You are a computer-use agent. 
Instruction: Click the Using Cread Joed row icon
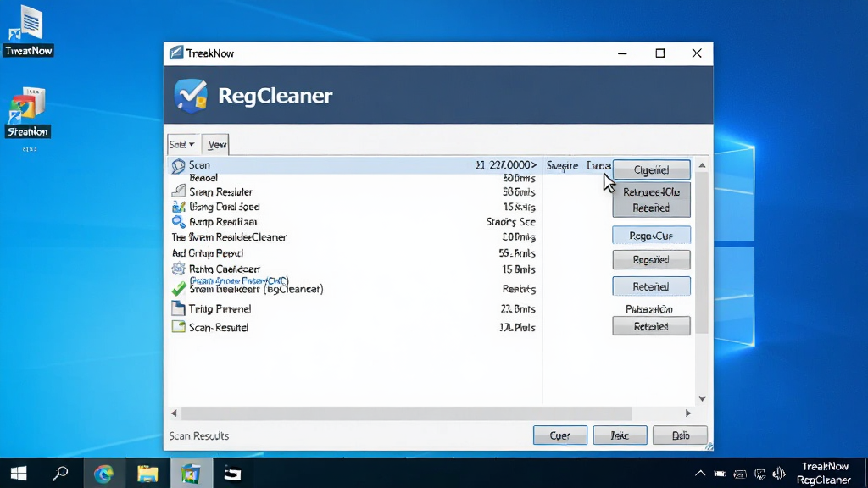[x=178, y=207]
